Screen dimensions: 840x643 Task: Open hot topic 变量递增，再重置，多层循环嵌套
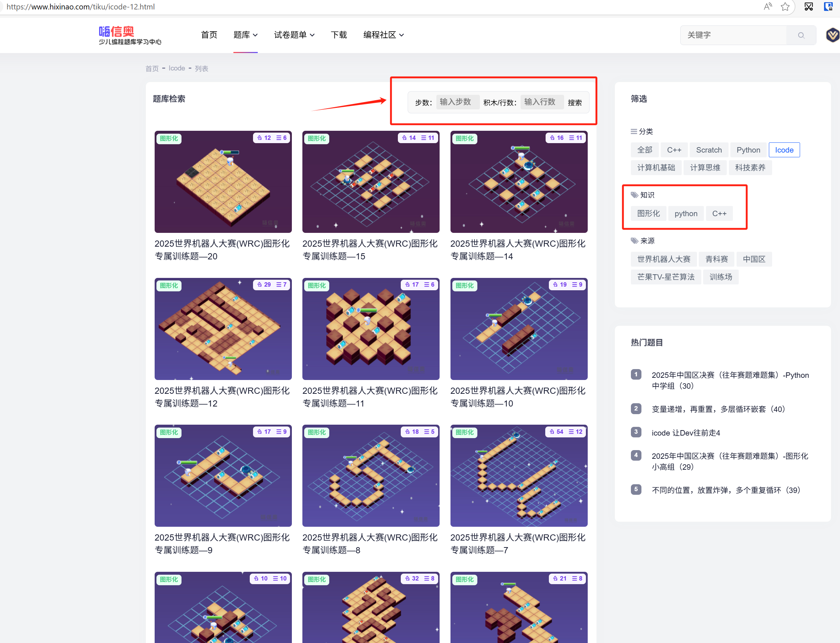718,409
